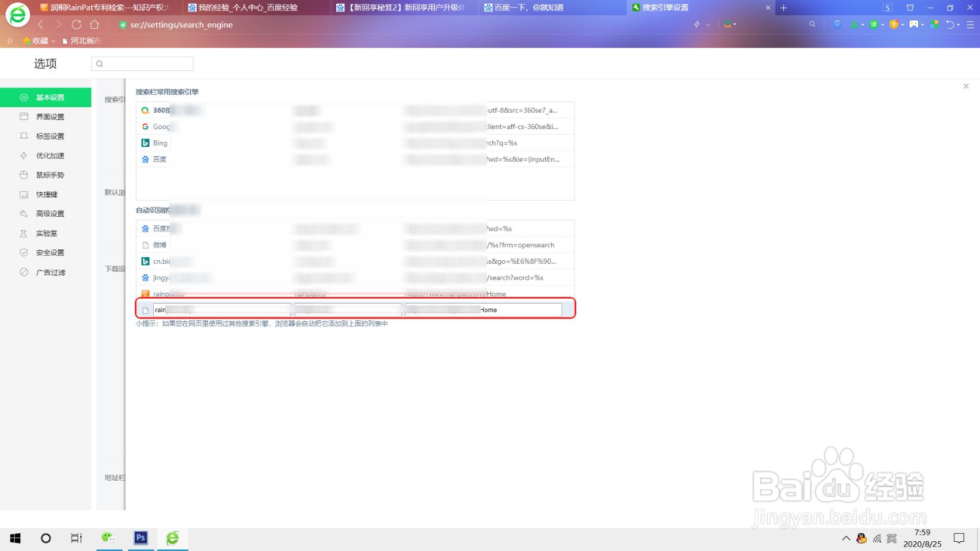
Task: Open 界面设置 in settings sidebar
Action: tap(45, 117)
